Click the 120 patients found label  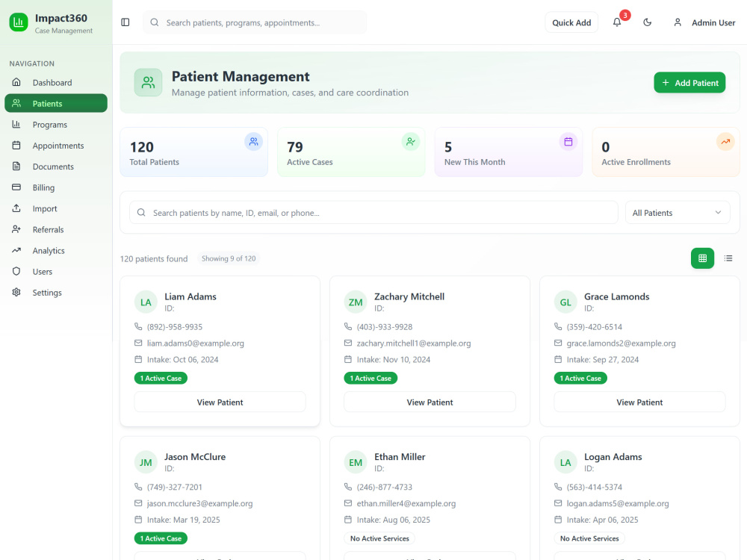coord(153,258)
